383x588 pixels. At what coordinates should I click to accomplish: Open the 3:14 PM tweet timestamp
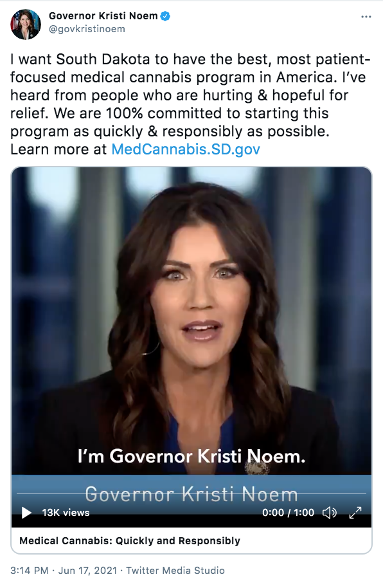(29, 571)
